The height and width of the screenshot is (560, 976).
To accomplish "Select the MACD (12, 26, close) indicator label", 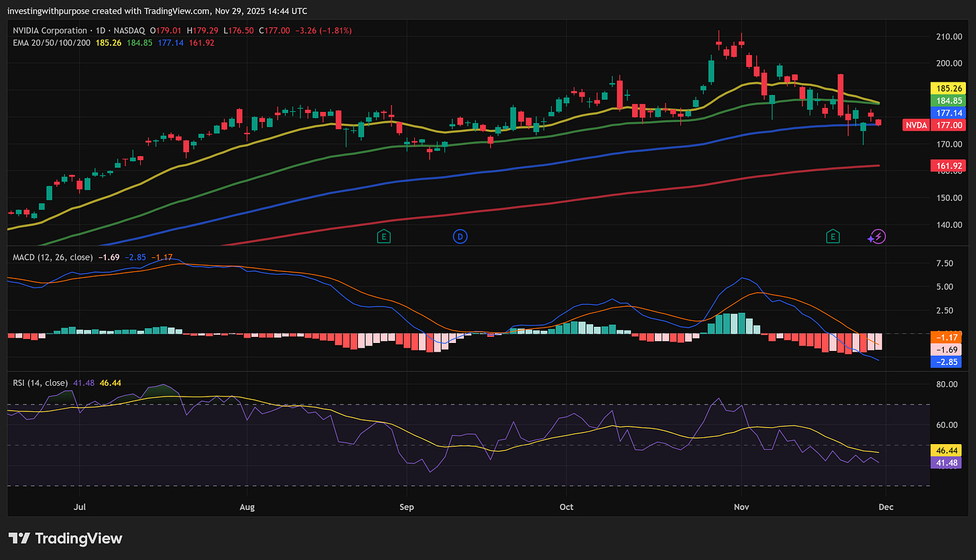I will point(54,257).
